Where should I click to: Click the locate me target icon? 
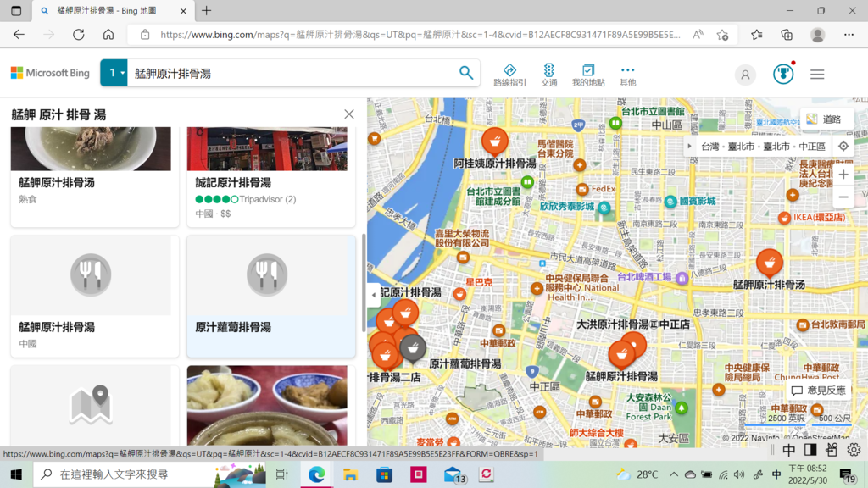(843, 146)
